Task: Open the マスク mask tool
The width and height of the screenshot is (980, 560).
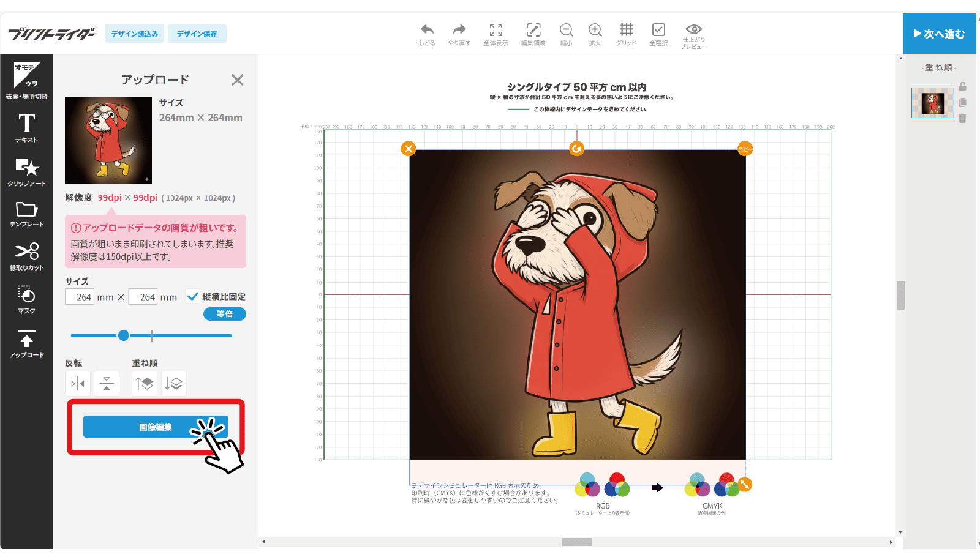Action: (x=26, y=299)
